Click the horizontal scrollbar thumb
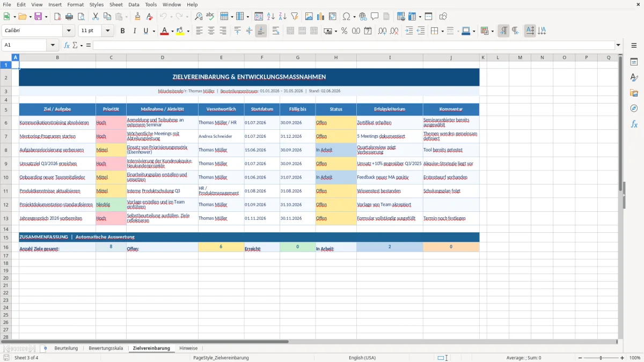The width and height of the screenshot is (644, 362). pyautogui.click(x=145, y=342)
